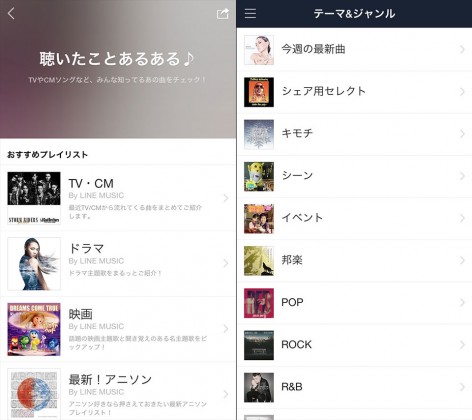This screenshot has height=420, width=472.
Task: Open the 映画 playlist album art
Action: tap(34, 329)
